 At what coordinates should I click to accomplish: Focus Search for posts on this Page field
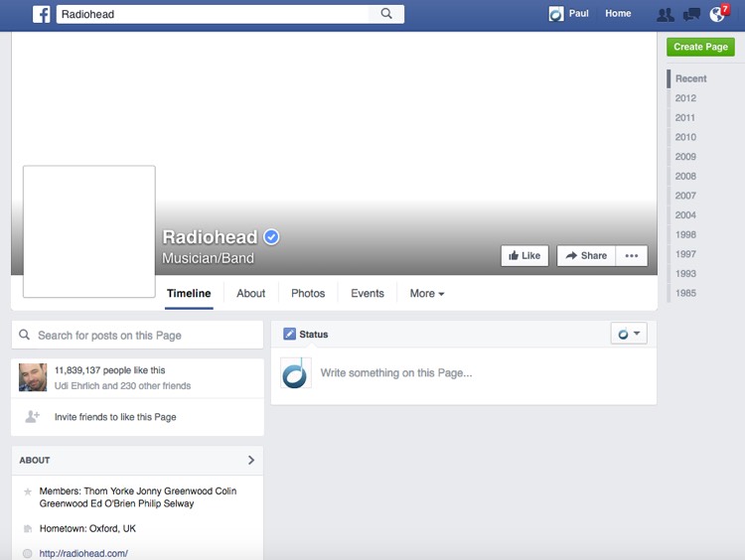coord(137,335)
